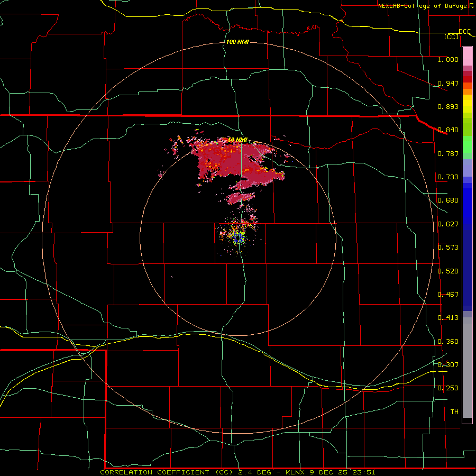Viewport: 476px width, 476px height.
Task: Click the DCC label above the color bar
Action: (x=465, y=31)
